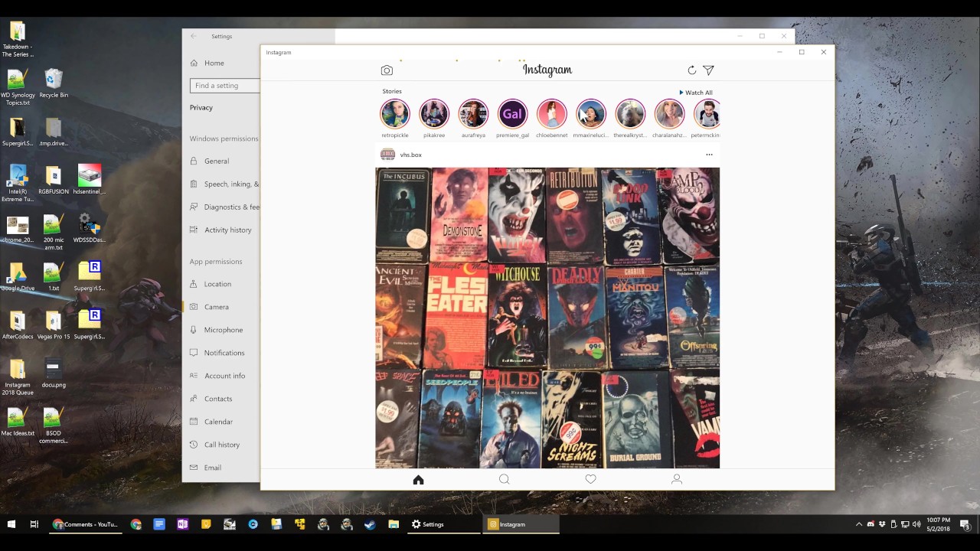Show hidden system tray icons
The height and width of the screenshot is (551, 980).
pos(859,524)
